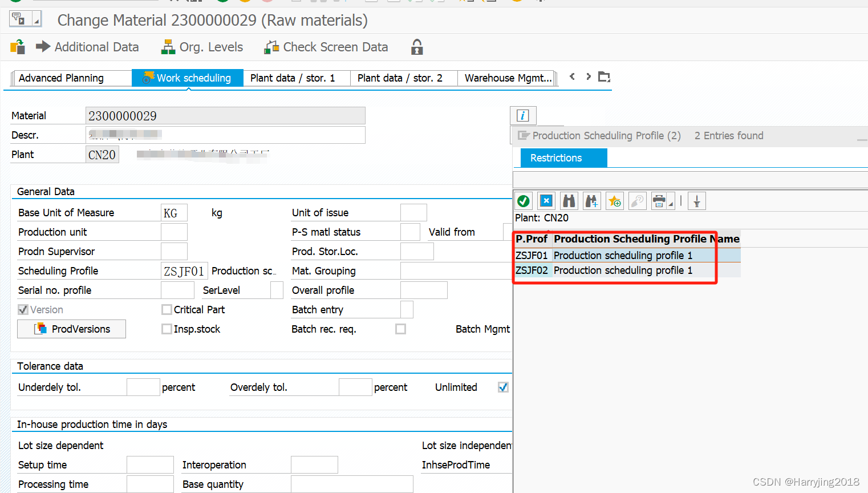Click the pin/dock icon in hit list toolbar
Image resolution: width=868 pixels, height=493 pixels.
697,201
